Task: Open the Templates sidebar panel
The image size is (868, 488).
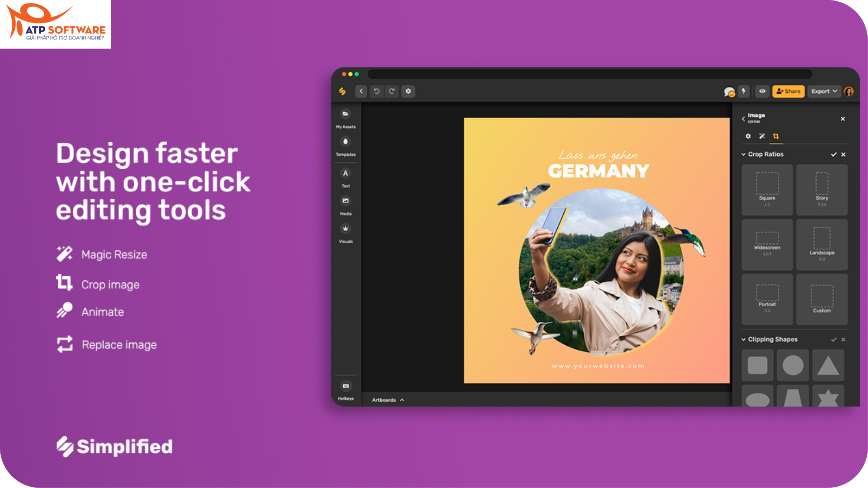Action: click(x=345, y=142)
